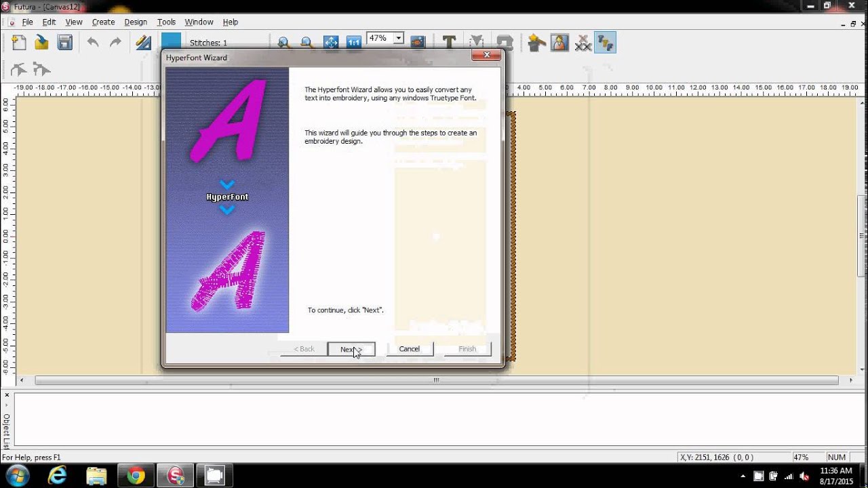This screenshot has width=868, height=488.
Task: Undo the last action
Action: pos(93,43)
